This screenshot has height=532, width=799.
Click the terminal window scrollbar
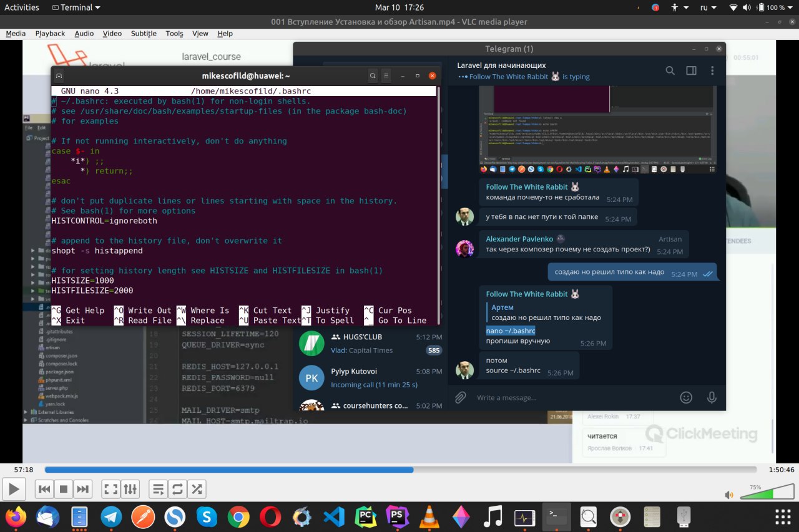coord(438,206)
